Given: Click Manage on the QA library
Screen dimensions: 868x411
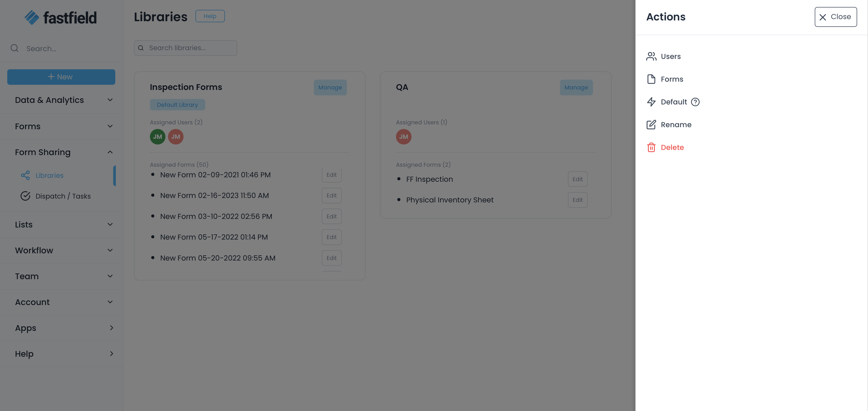Looking at the screenshot, I should [576, 88].
